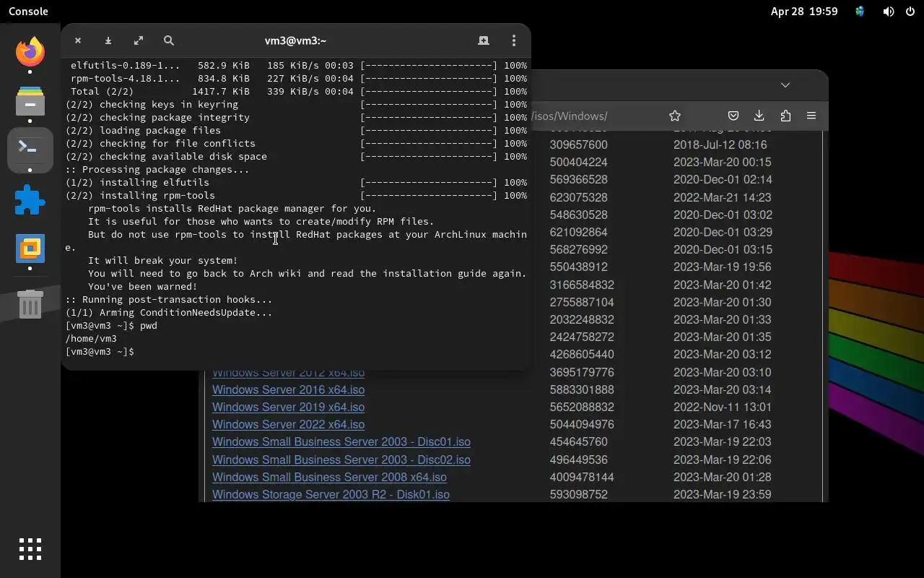
Task: Select size value 5883301888
Action: [x=582, y=389]
